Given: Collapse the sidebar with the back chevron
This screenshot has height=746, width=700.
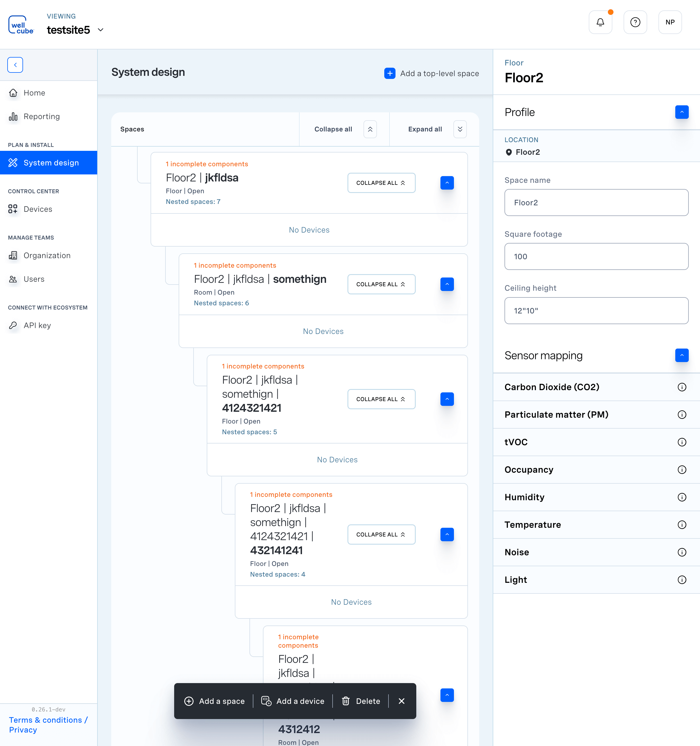Looking at the screenshot, I should coord(15,65).
